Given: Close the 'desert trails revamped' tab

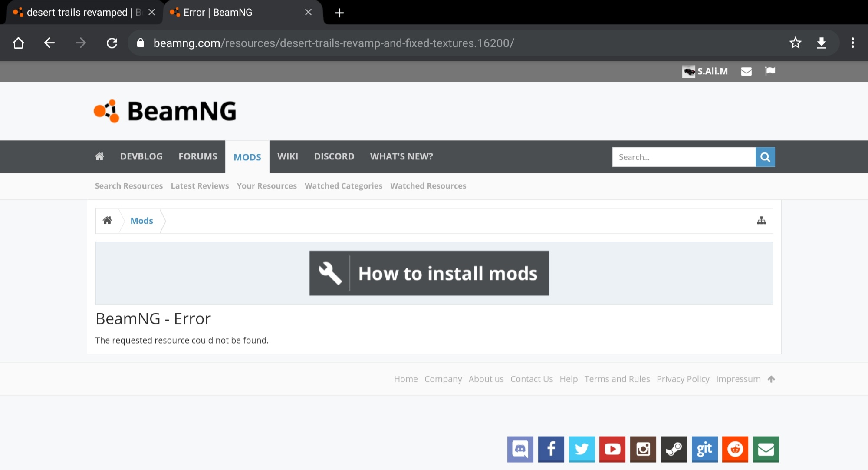Looking at the screenshot, I should tap(151, 12).
